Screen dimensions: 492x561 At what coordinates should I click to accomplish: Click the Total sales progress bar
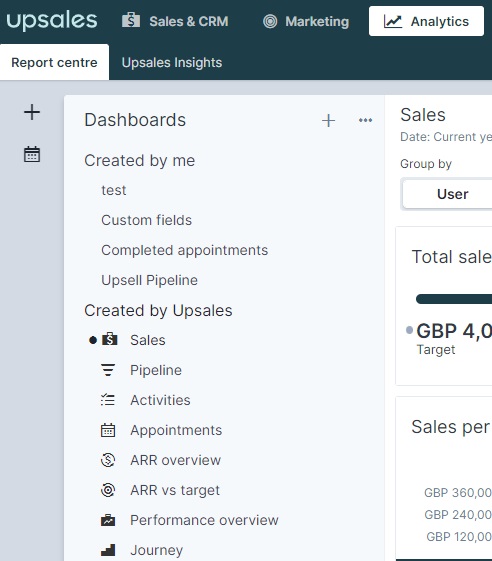coord(454,299)
